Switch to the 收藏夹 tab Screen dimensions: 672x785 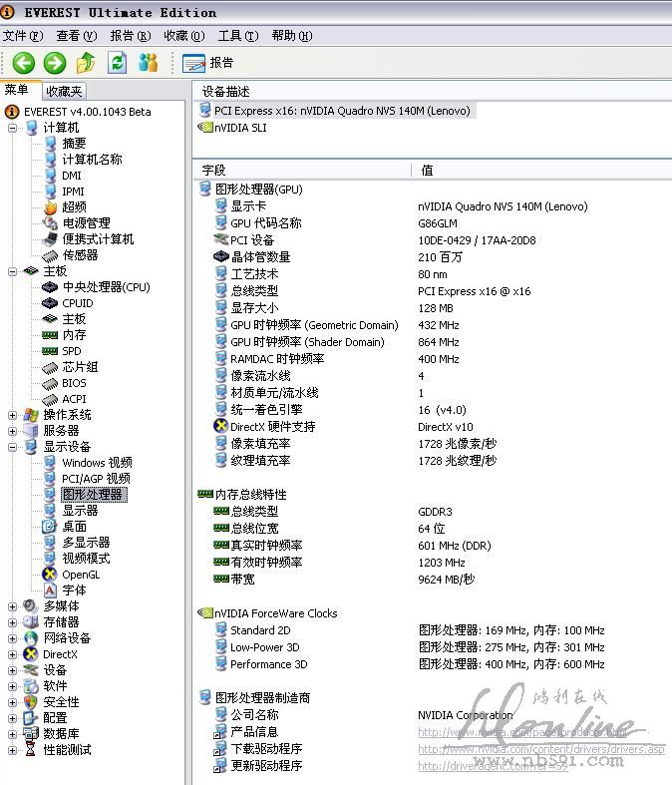64,91
